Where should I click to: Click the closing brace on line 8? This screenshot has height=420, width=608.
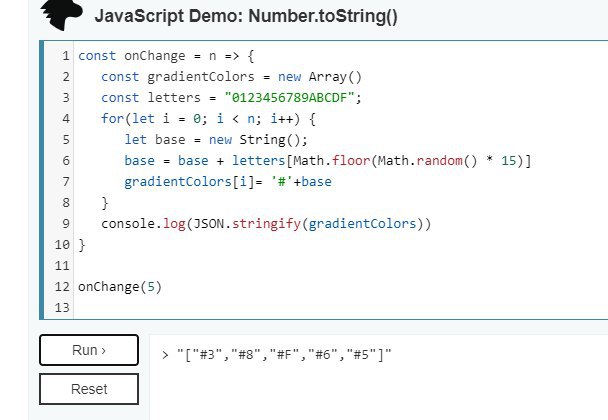[105, 203]
